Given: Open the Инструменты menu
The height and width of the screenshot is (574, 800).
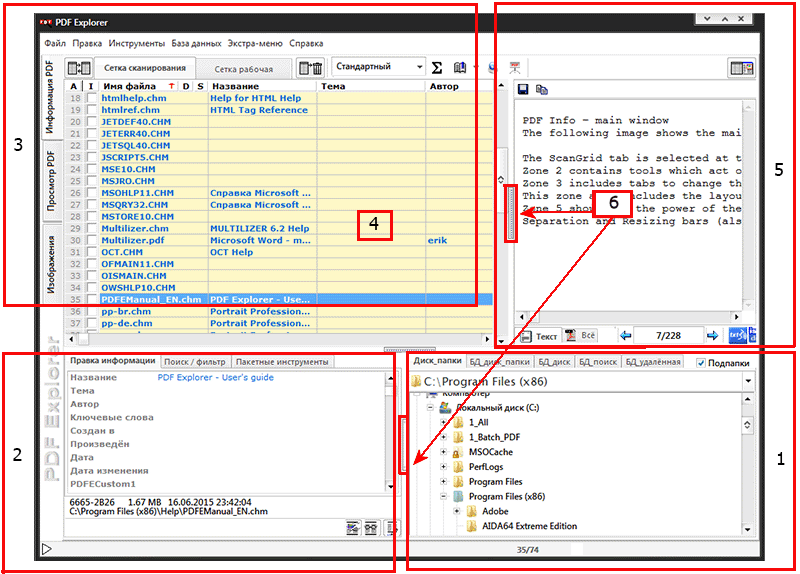Looking at the screenshot, I should 137,43.
